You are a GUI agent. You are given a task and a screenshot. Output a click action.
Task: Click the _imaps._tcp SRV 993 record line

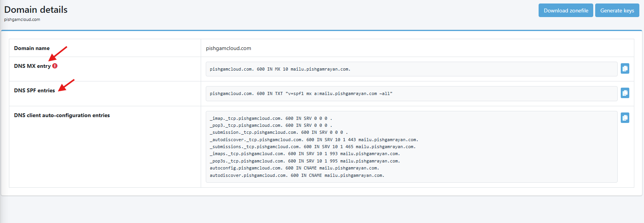pyautogui.click(x=305, y=154)
